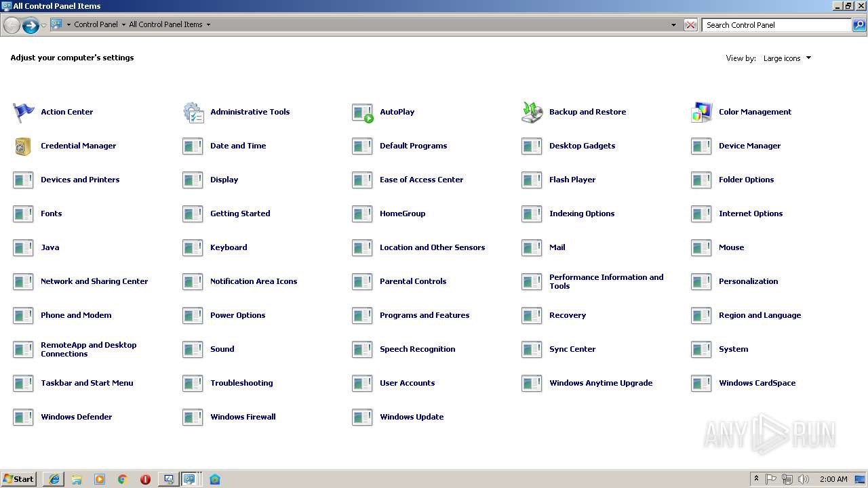Click the icon beside Windows Update
The height and width of the screenshot is (488, 868).
(x=363, y=417)
